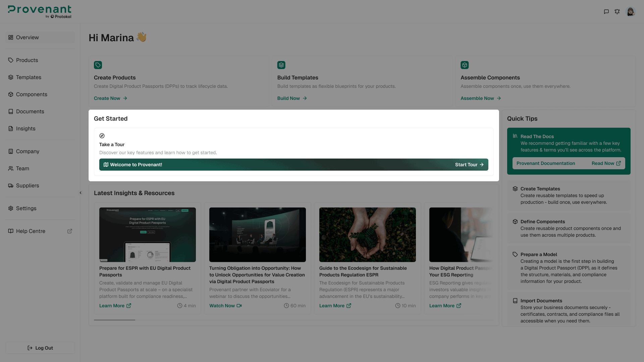Click 'Latest Insights & Resources' heading
The image size is (644, 362).
pos(134,193)
